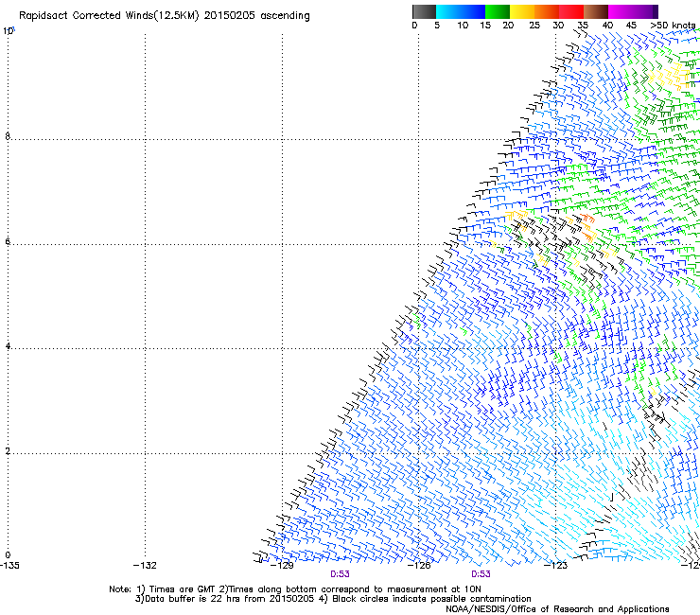Click the note 'Data buffer is 22 hrs'

coord(193,599)
